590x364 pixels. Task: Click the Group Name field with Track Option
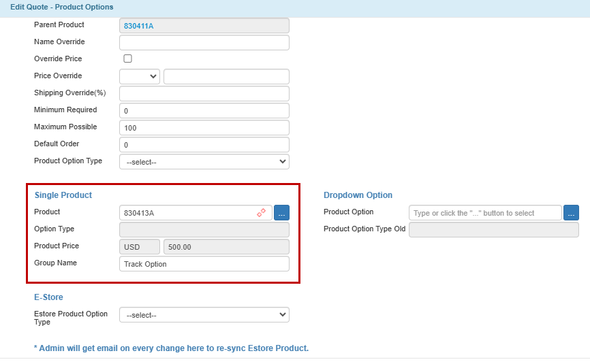(204, 264)
